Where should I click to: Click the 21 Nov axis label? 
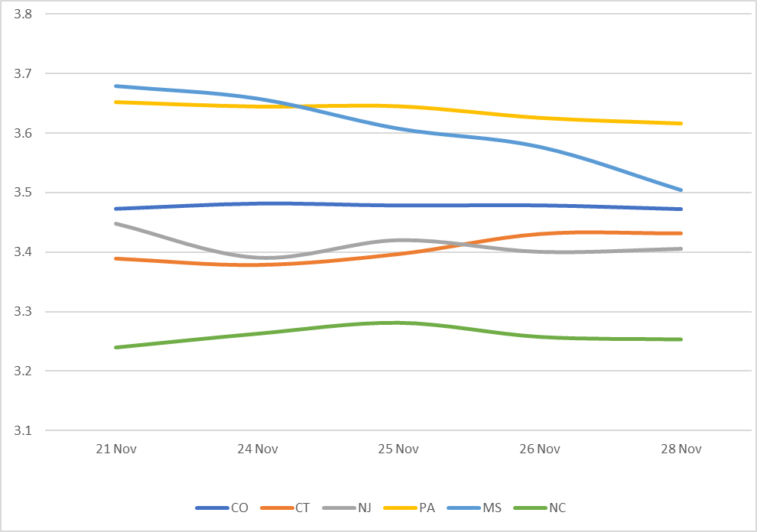point(115,449)
